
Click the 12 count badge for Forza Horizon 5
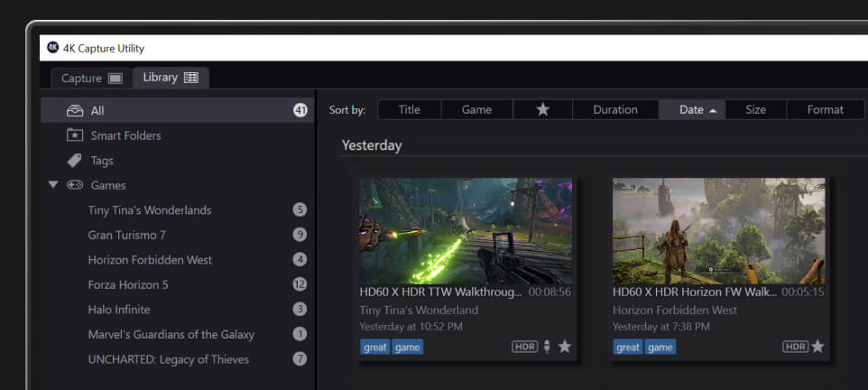coord(300,284)
